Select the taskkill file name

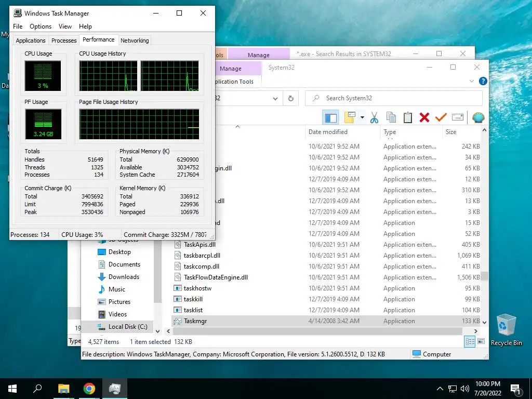click(x=193, y=299)
